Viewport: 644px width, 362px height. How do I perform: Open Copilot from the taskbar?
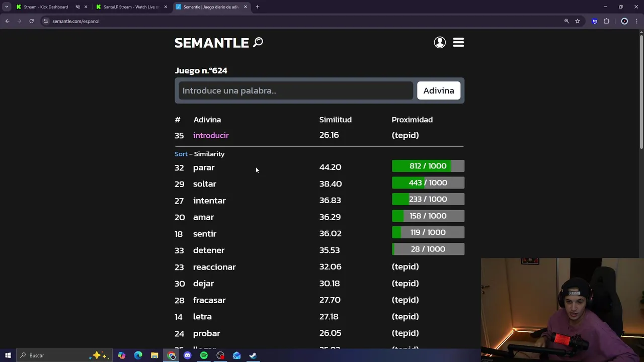(x=122, y=355)
